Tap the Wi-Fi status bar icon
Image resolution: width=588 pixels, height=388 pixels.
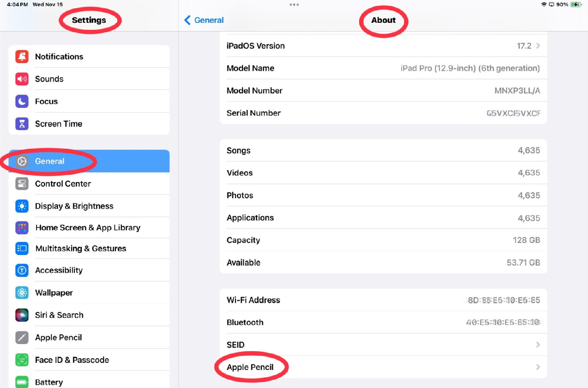click(544, 4)
